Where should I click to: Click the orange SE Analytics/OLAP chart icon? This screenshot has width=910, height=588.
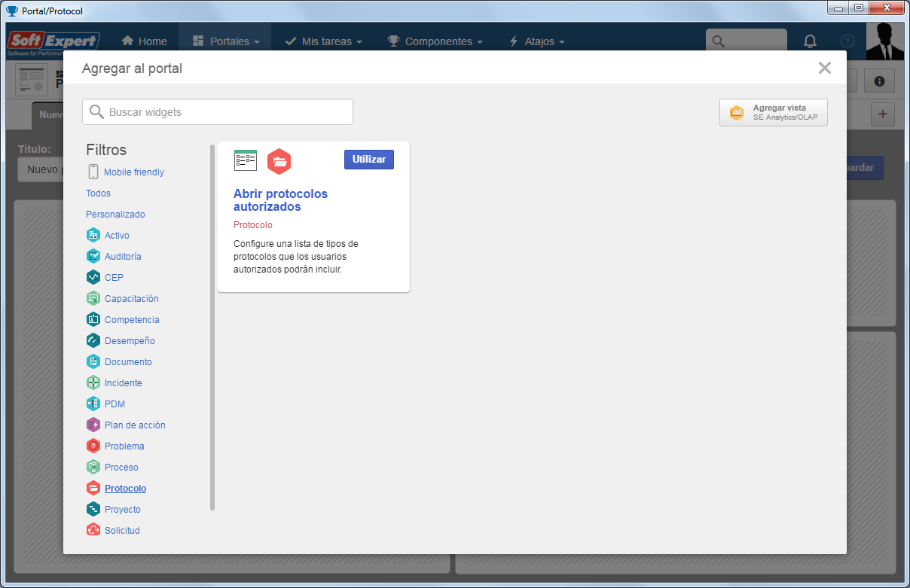tap(737, 113)
